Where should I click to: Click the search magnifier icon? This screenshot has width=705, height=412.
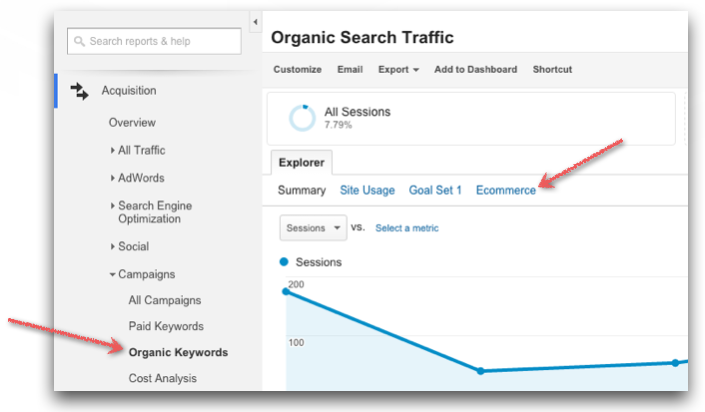(79, 41)
